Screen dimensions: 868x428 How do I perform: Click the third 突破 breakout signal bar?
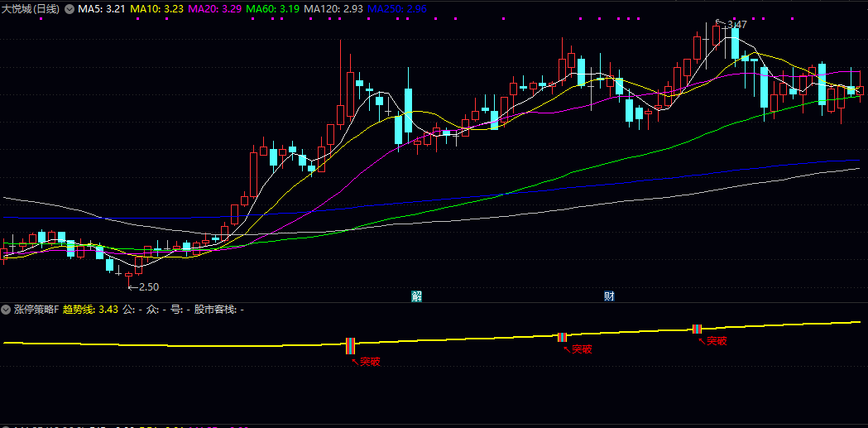[x=697, y=329]
